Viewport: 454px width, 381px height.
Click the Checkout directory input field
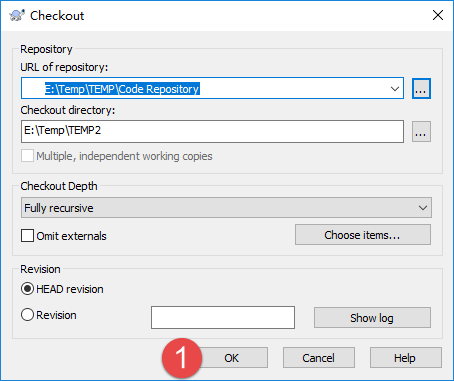212,131
